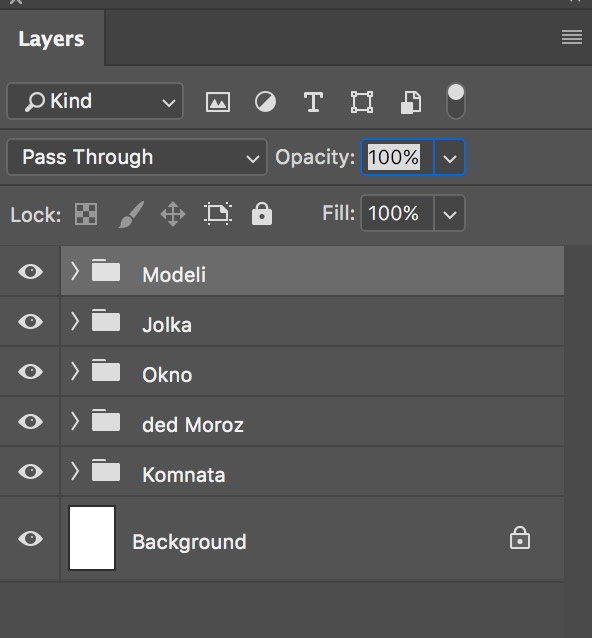Expand the Jolka group chevron
This screenshot has height=638, width=592.
[75, 321]
